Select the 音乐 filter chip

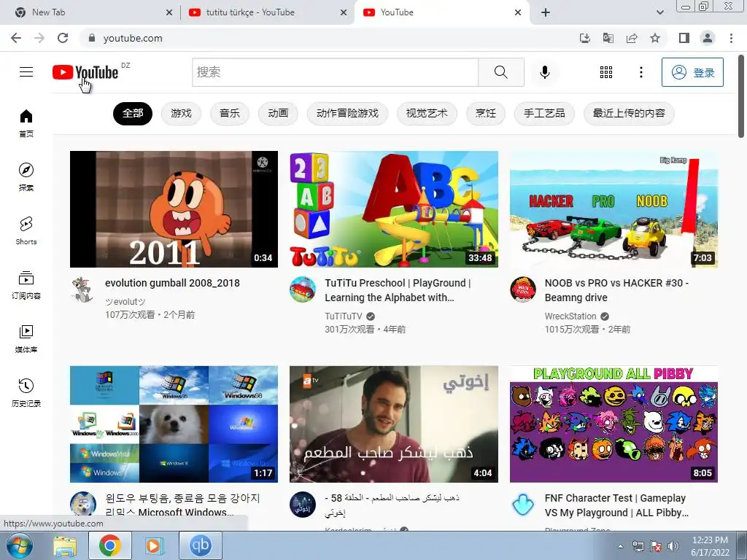coord(230,113)
